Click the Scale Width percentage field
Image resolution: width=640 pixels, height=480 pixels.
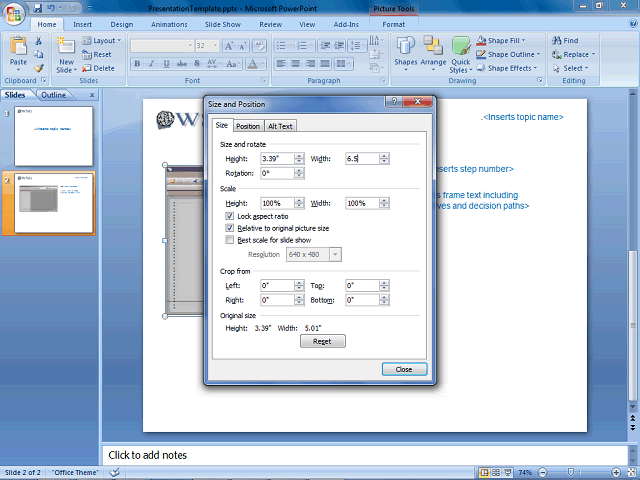[x=362, y=203]
